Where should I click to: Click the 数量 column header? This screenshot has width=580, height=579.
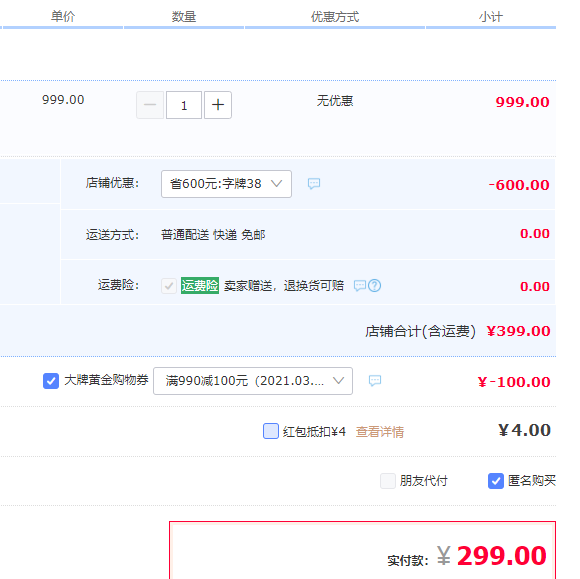pyautogui.click(x=184, y=17)
